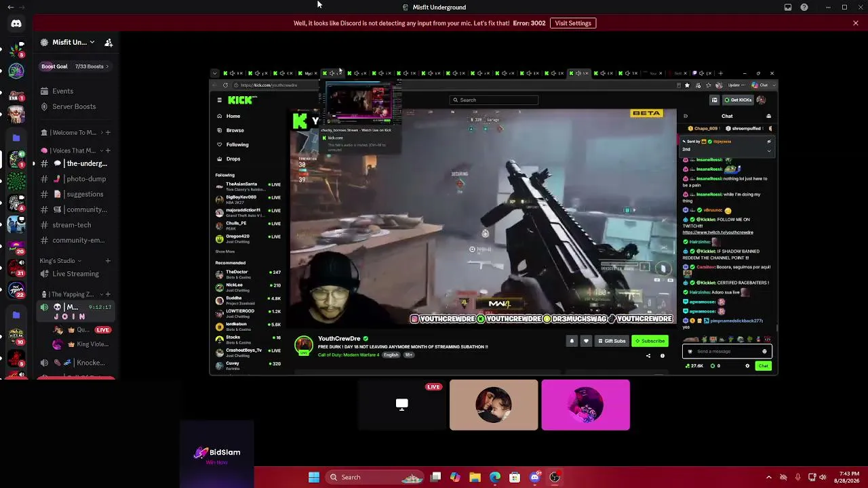Click the green Subscribe button
The image size is (868, 488).
650,341
